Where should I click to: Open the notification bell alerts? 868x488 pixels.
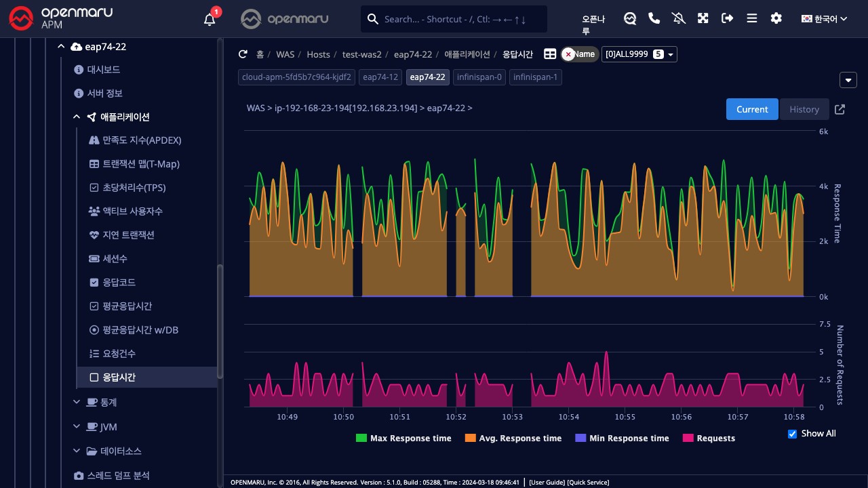pos(210,19)
